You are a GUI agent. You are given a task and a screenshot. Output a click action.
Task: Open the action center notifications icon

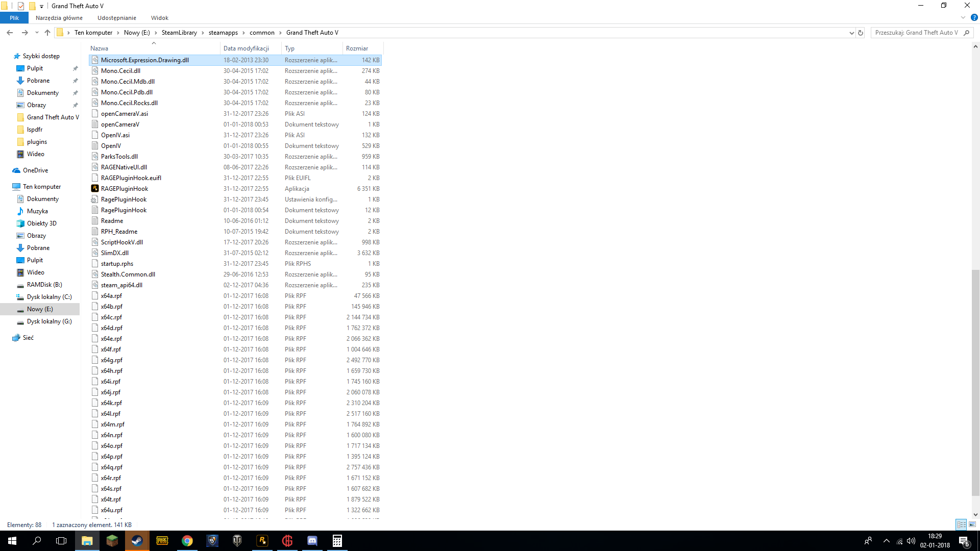[964, 541]
